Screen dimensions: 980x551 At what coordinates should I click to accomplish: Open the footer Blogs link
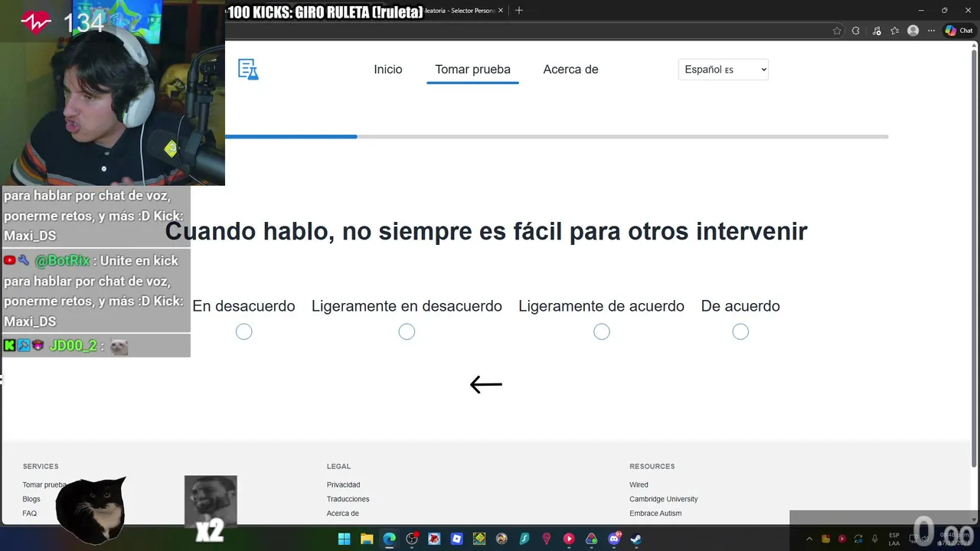click(x=31, y=499)
